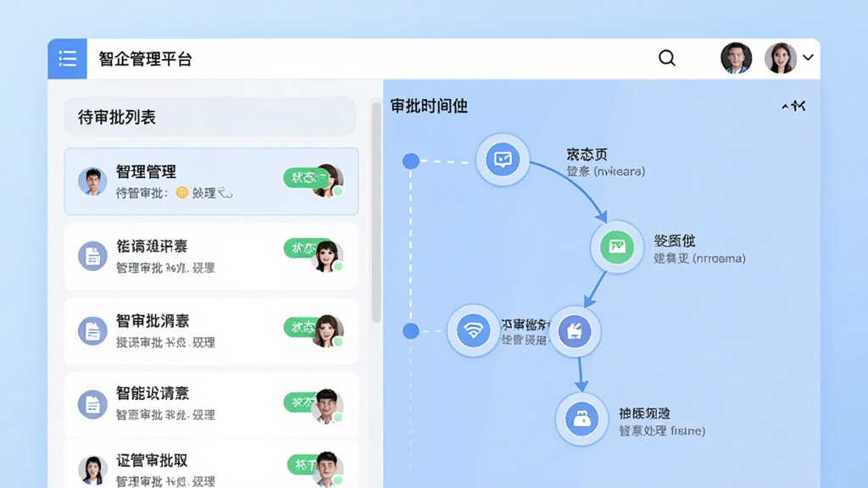
Task: Open the 智理管理 approval card
Action: pos(211,181)
